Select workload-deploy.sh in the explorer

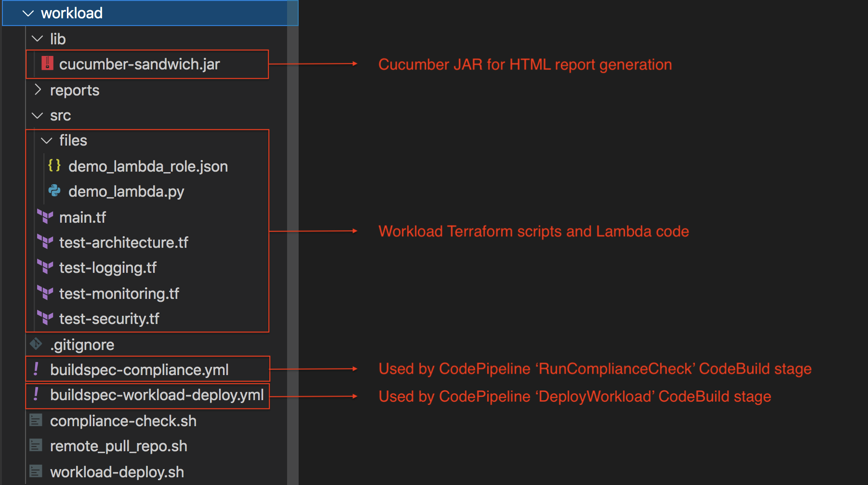(117, 472)
